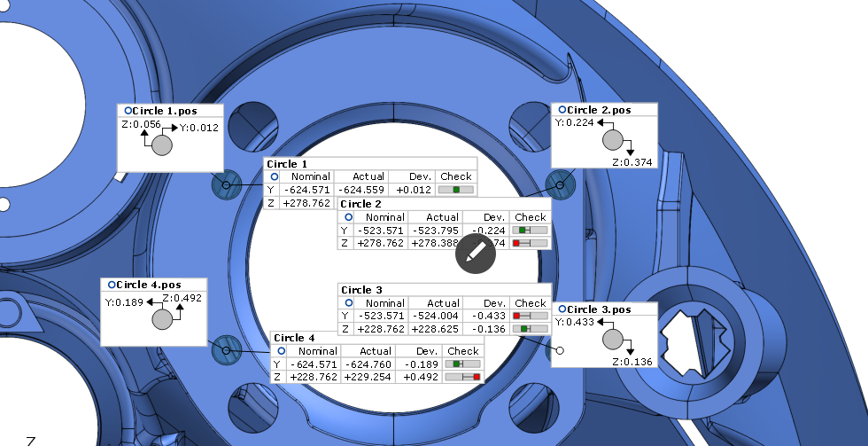Viewport: 868px width, 446px height.
Task: Click the Circle 3 table title
Action: point(361,290)
